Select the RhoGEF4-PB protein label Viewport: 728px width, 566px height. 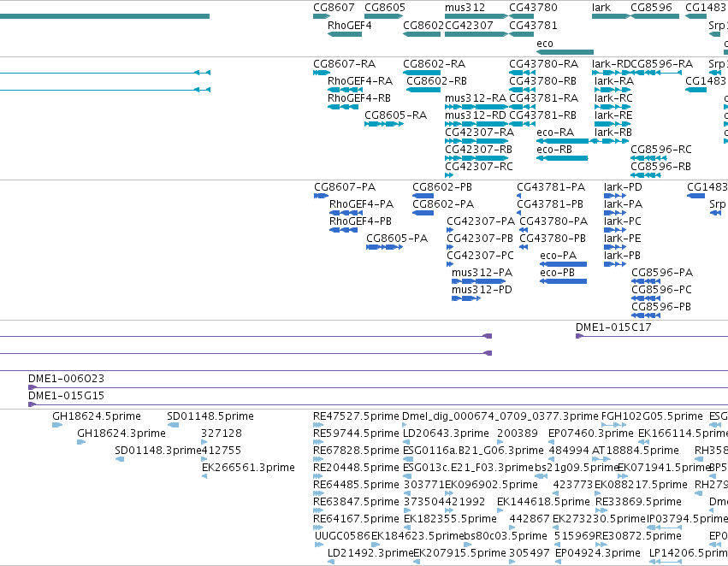pos(360,221)
